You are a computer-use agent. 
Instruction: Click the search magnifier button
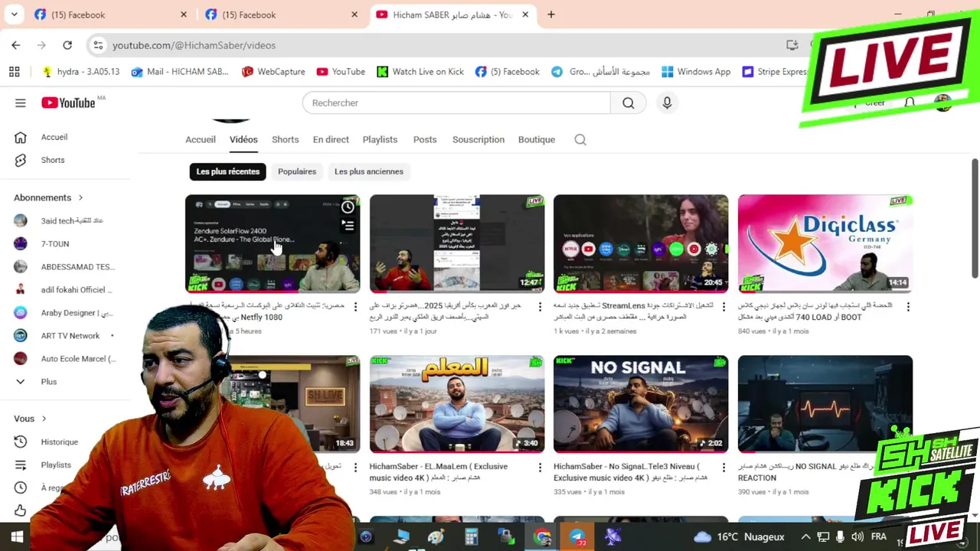[x=628, y=103]
